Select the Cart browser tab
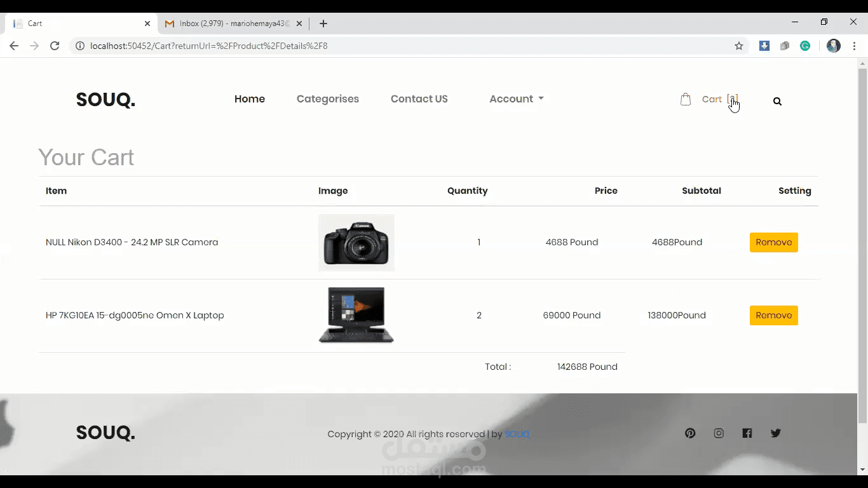This screenshot has height=488, width=868. (x=81, y=24)
